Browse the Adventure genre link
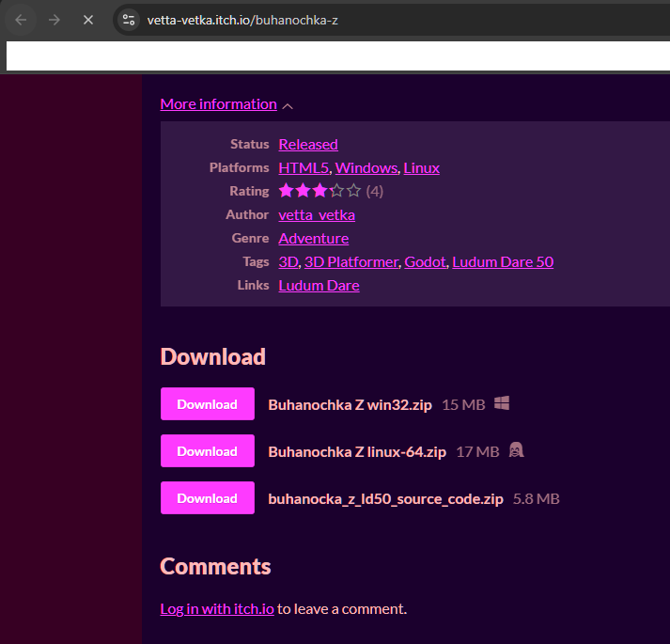 pyautogui.click(x=313, y=238)
